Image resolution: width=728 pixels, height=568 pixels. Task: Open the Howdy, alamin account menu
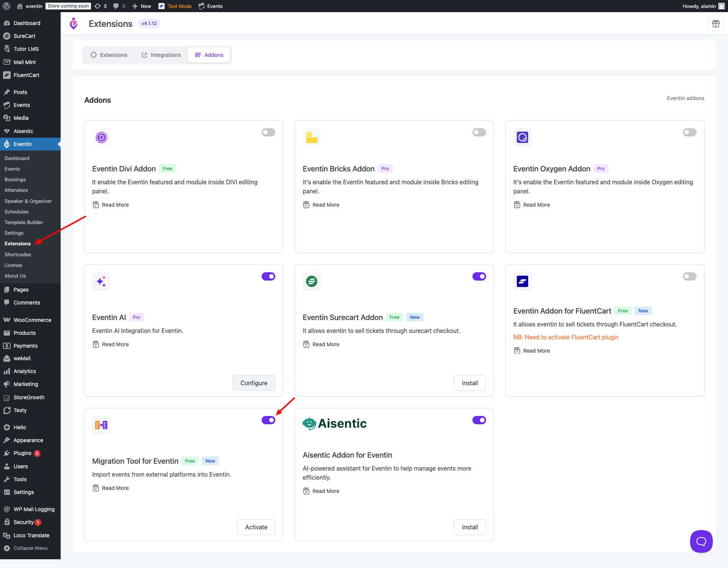point(703,6)
